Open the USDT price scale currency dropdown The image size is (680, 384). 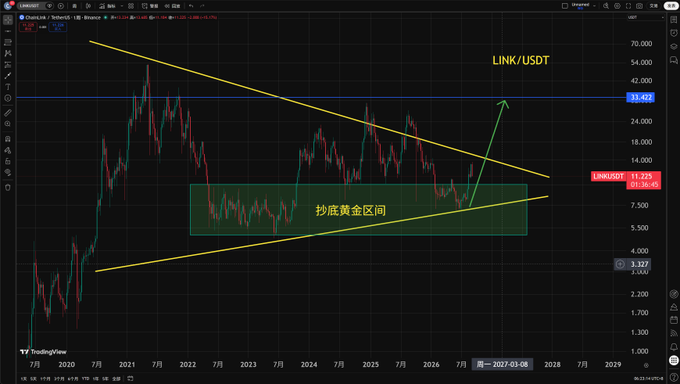pos(645,17)
